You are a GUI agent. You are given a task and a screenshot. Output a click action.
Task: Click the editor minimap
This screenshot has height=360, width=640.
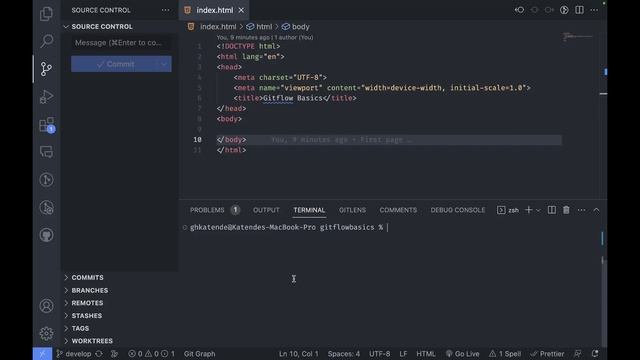[578, 37]
